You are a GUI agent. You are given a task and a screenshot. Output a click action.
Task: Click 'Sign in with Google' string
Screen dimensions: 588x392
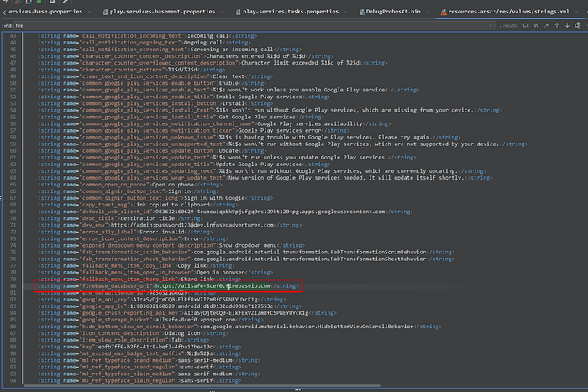(214, 198)
